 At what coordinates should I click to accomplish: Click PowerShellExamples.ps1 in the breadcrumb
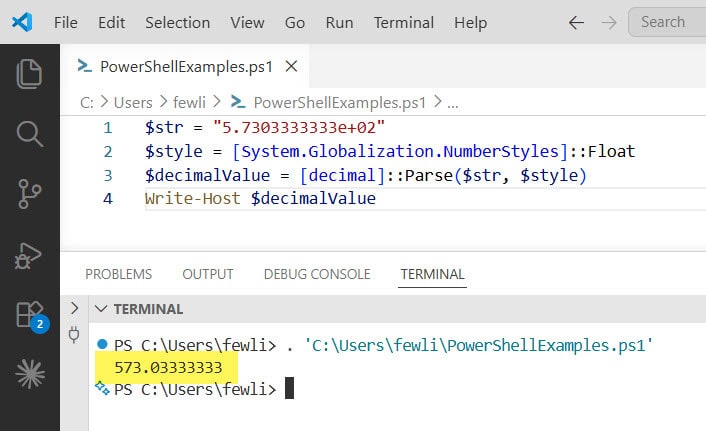point(339,103)
